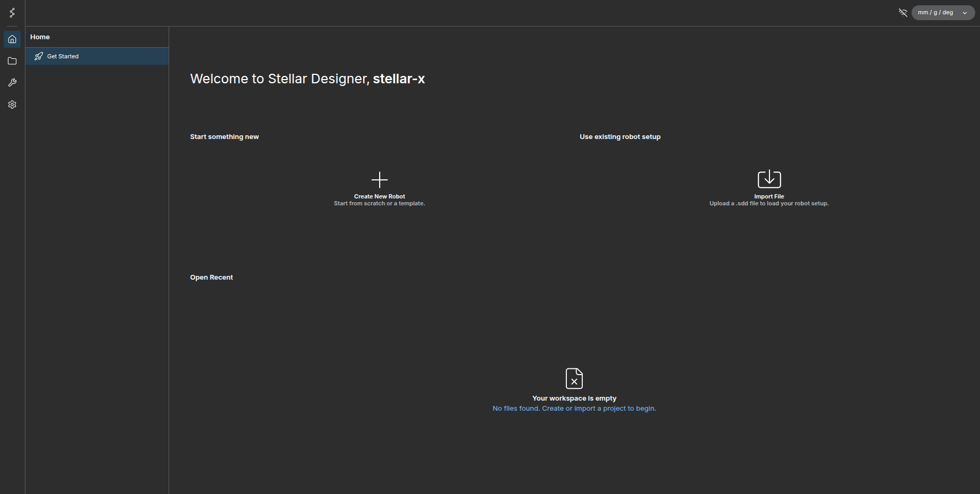980x494 pixels.
Task: Click the Open Recent section heading
Action: pos(212,278)
